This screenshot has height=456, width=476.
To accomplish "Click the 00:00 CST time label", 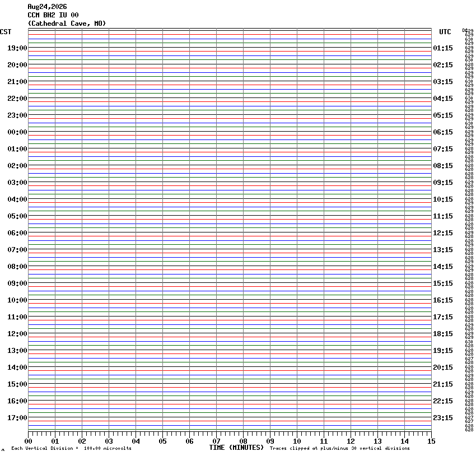I will tap(17, 132).
